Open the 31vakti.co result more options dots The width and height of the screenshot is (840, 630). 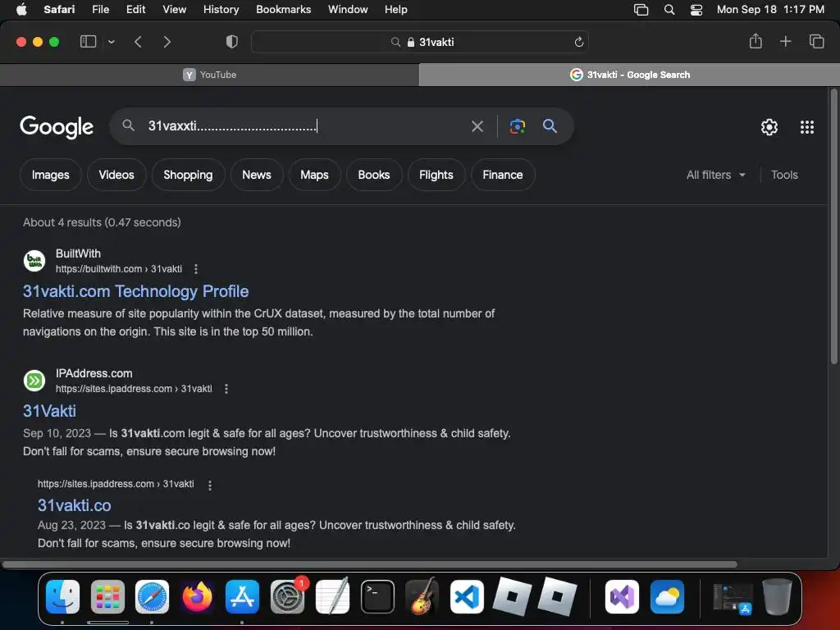click(209, 485)
